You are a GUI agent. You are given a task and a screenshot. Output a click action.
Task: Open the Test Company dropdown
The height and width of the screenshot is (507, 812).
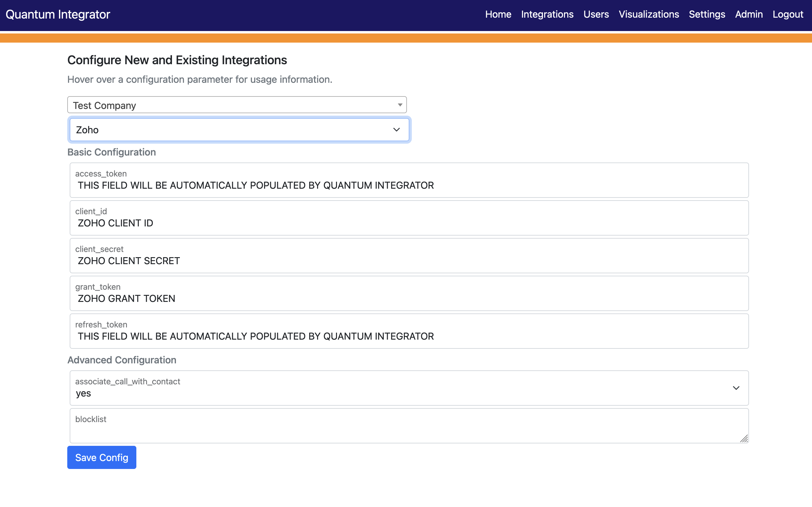237,105
